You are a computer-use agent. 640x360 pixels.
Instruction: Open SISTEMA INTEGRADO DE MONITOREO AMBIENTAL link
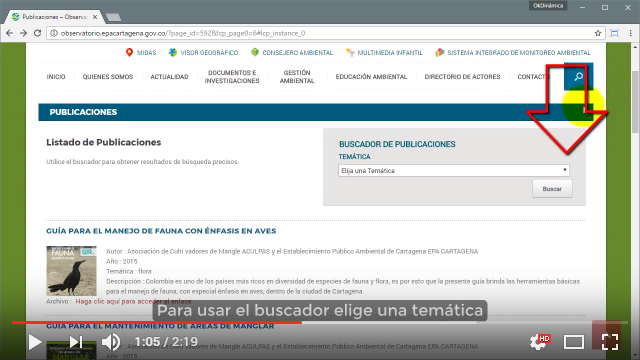point(519,53)
